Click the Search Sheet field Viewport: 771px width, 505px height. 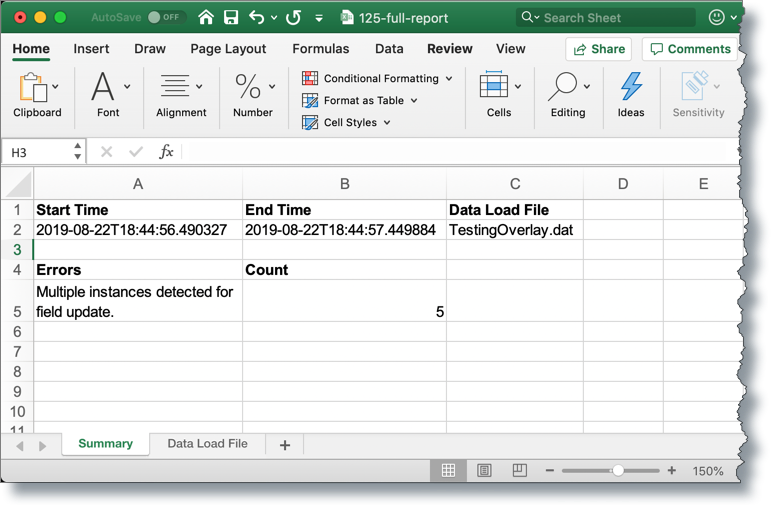606,18
